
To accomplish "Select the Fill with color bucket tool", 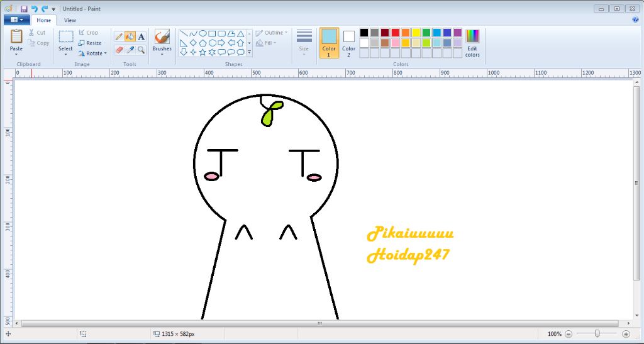I will coord(130,37).
